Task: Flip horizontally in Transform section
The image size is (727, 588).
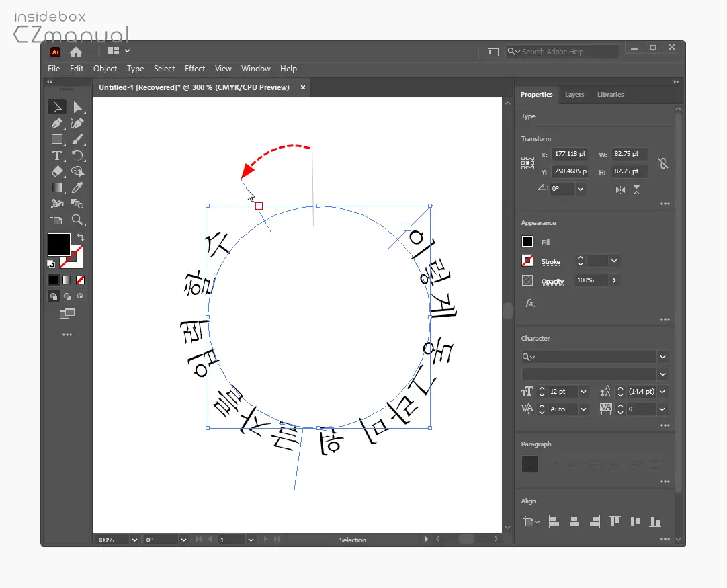Action: tap(620, 190)
